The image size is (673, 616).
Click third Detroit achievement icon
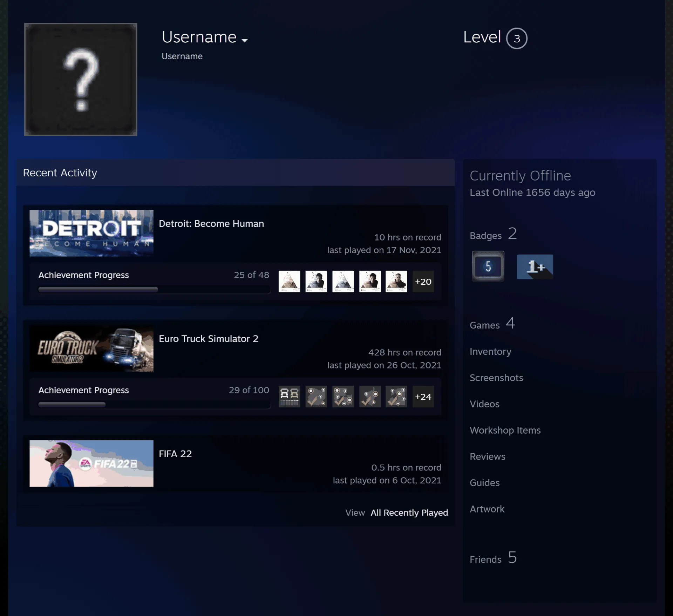click(343, 281)
